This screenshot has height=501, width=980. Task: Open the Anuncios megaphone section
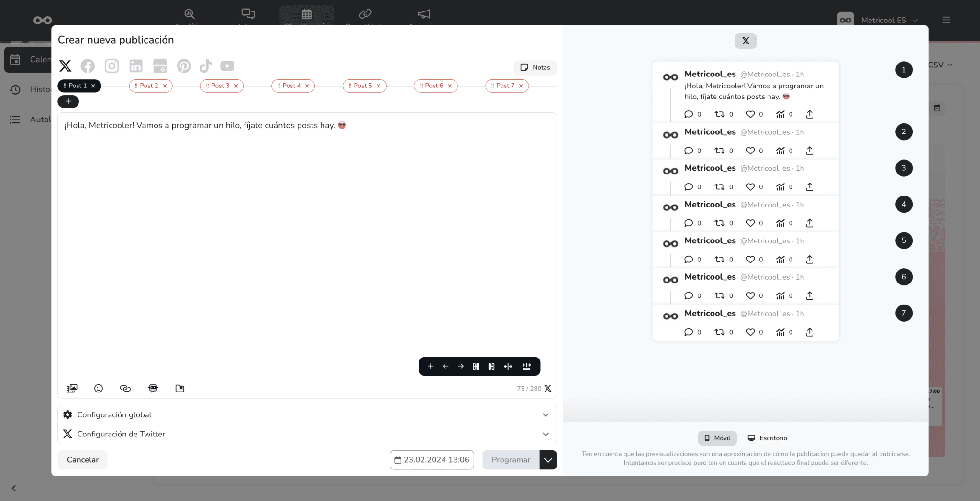(423, 15)
